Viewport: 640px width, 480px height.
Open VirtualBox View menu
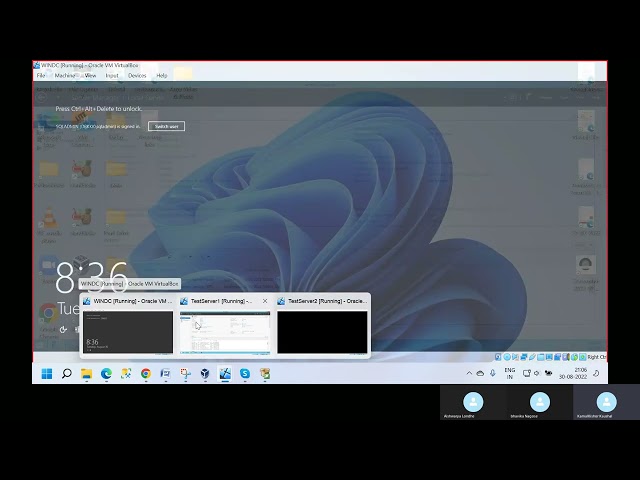click(90, 76)
